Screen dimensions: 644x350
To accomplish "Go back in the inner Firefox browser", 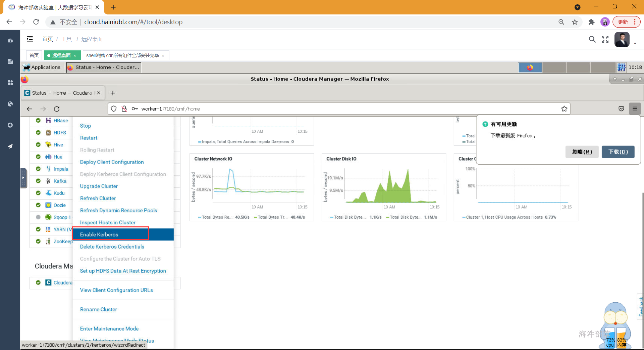I will [30, 109].
